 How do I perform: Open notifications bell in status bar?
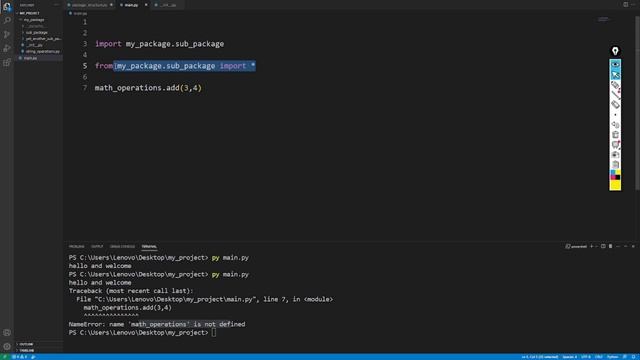[x=634, y=357]
